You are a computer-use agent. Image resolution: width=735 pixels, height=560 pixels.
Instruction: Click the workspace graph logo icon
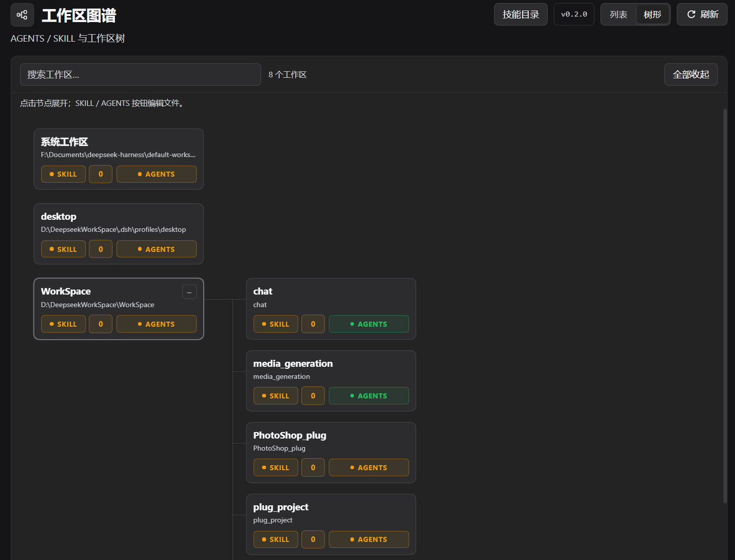click(x=22, y=15)
